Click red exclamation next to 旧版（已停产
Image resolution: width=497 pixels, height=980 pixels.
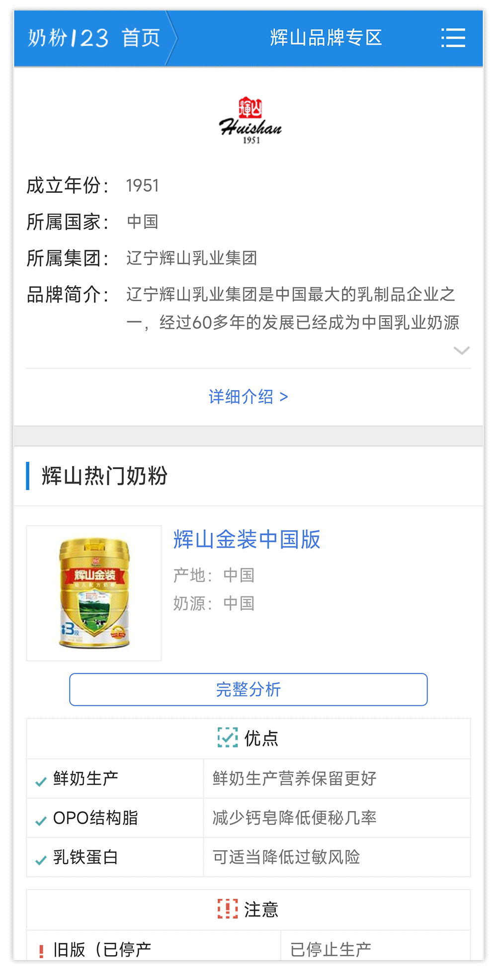pos(41,951)
